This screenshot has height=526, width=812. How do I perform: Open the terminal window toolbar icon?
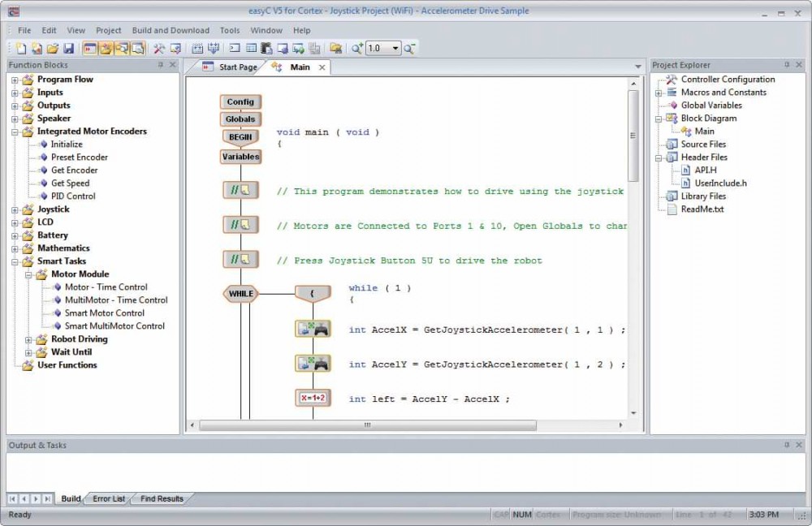coord(235,49)
